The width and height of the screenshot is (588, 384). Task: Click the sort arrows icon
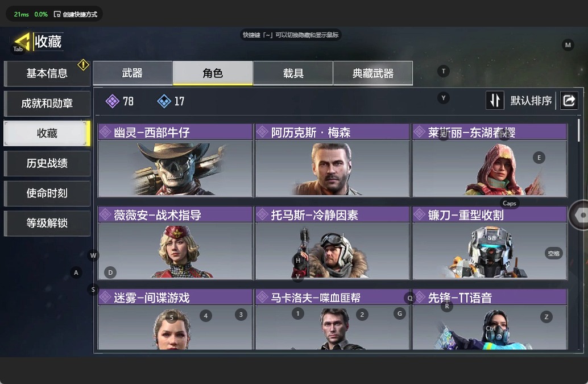point(495,101)
